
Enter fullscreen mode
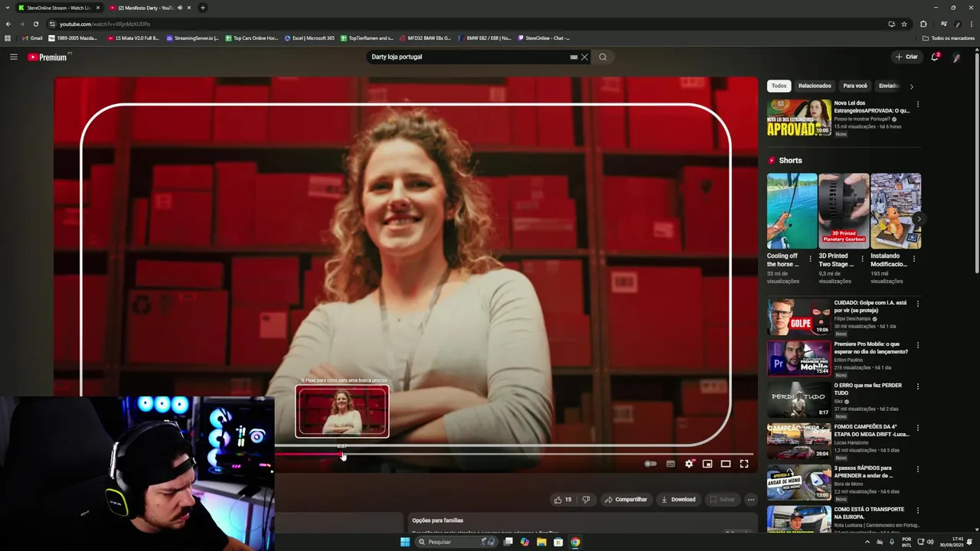(x=744, y=464)
